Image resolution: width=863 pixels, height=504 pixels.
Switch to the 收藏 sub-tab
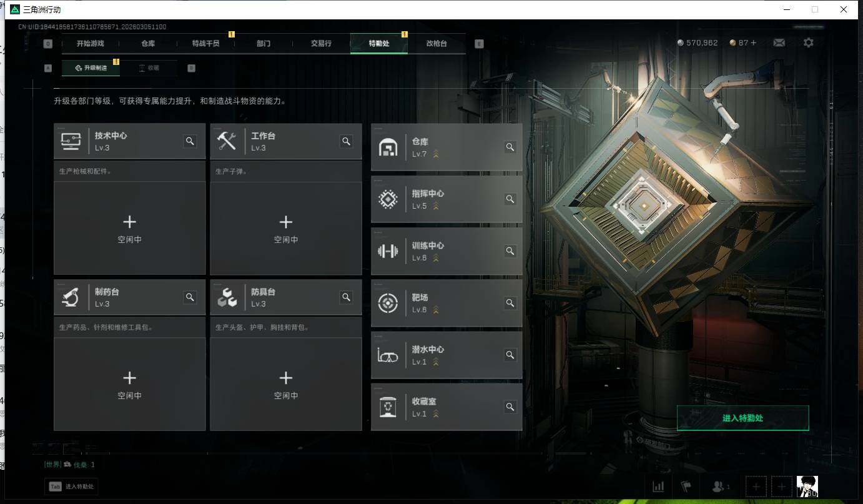click(149, 67)
